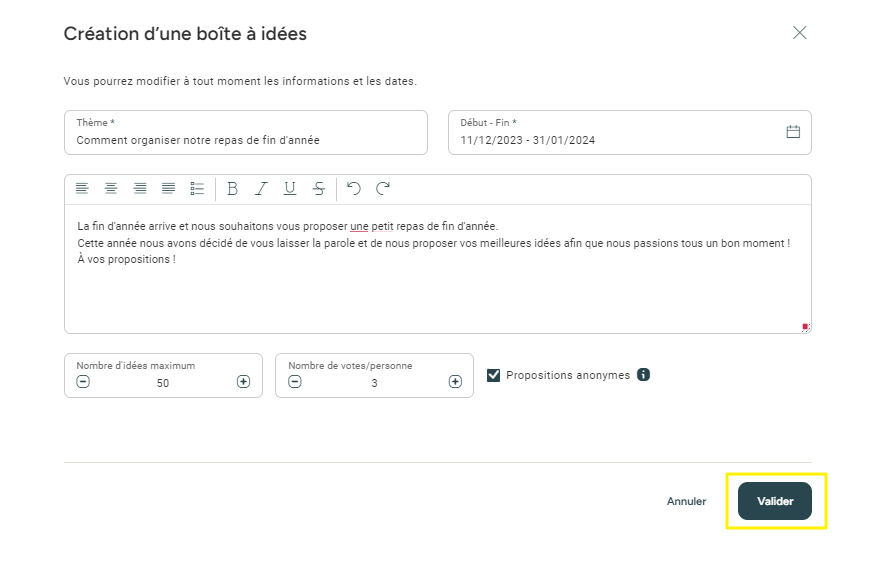Redo the last edit

click(383, 188)
